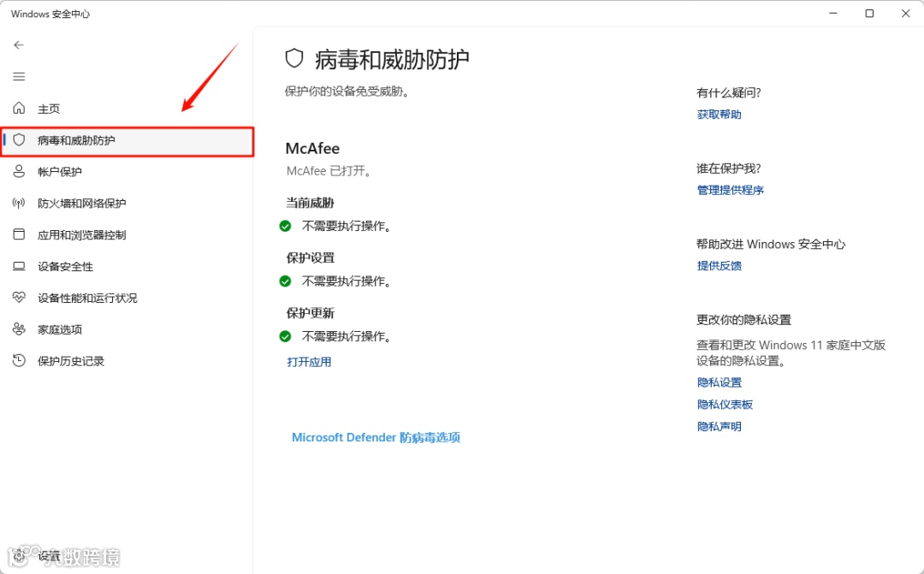924x574 pixels.
Task: Open the 隐私设置 link
Action: pyautogui.click(x=719, y=382)
